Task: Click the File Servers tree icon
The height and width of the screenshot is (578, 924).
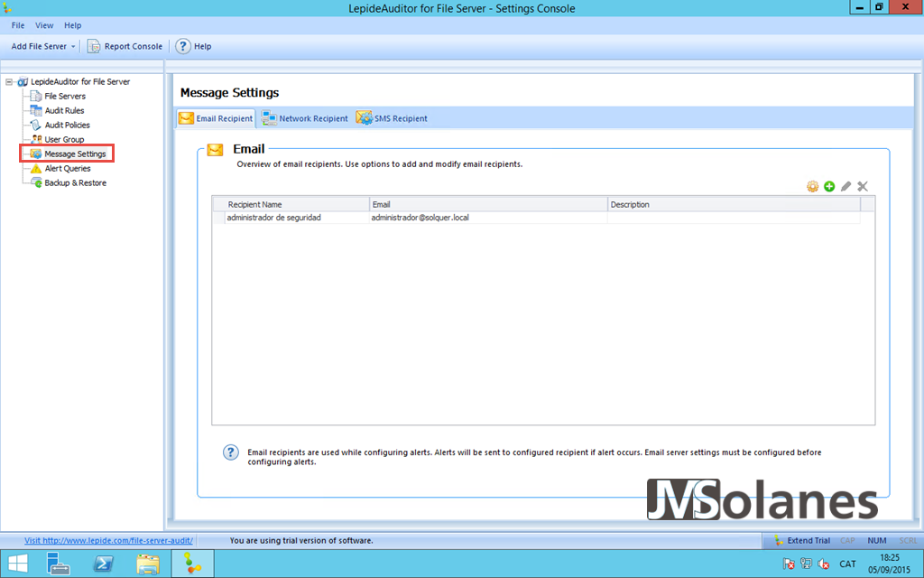Action: tap(36, 96)
